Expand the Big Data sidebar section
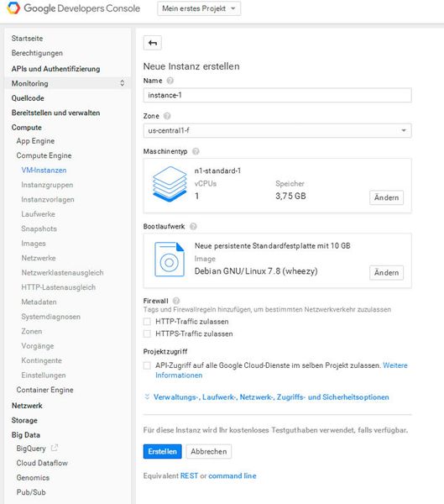 click(x=26, y=435)
